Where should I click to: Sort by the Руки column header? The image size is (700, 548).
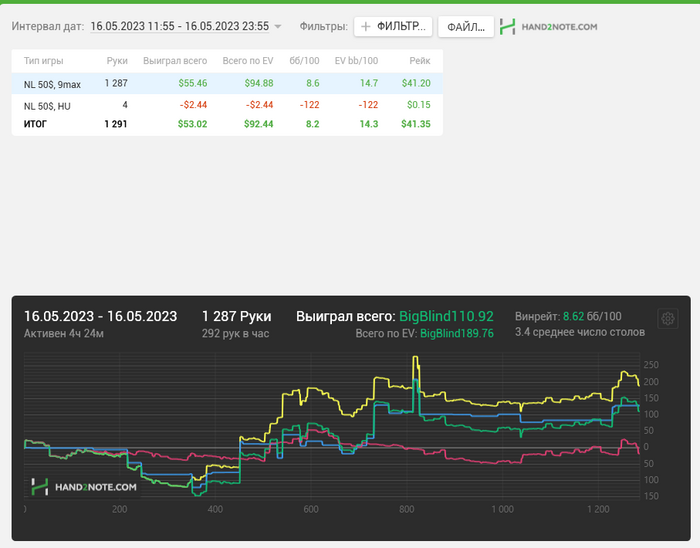(x=117, y=61)
